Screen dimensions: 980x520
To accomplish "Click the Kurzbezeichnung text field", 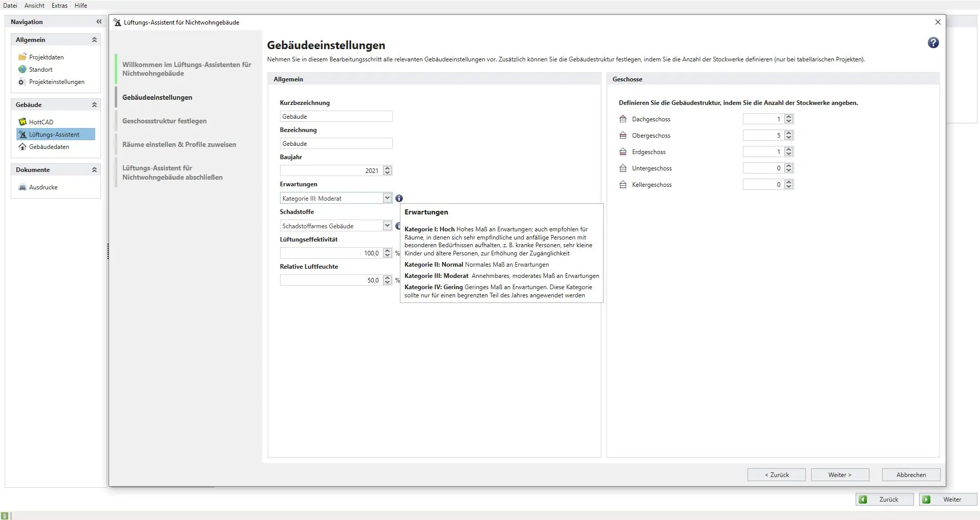I will click(x=336, y=117).
